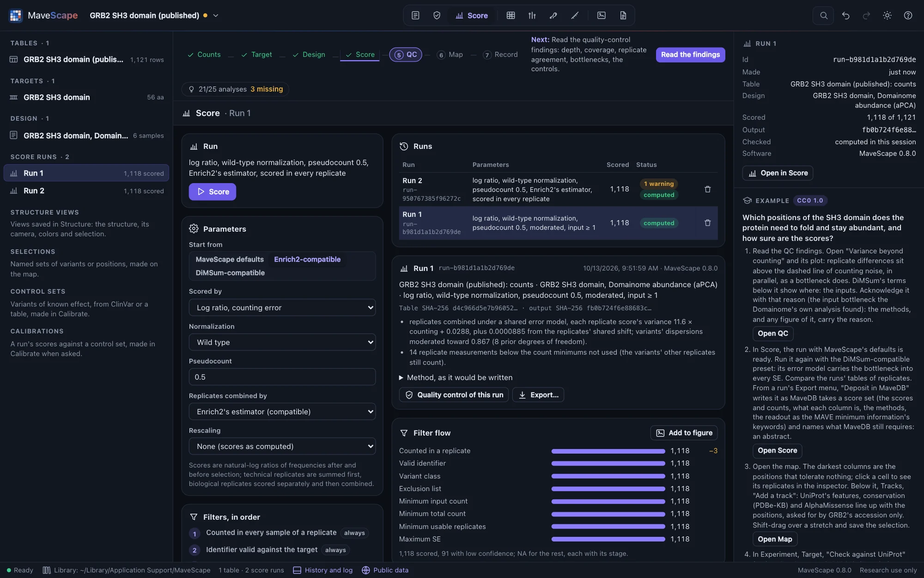Expand 'Method, as it would be written'
924x578 pixels.
coord(456,378)
